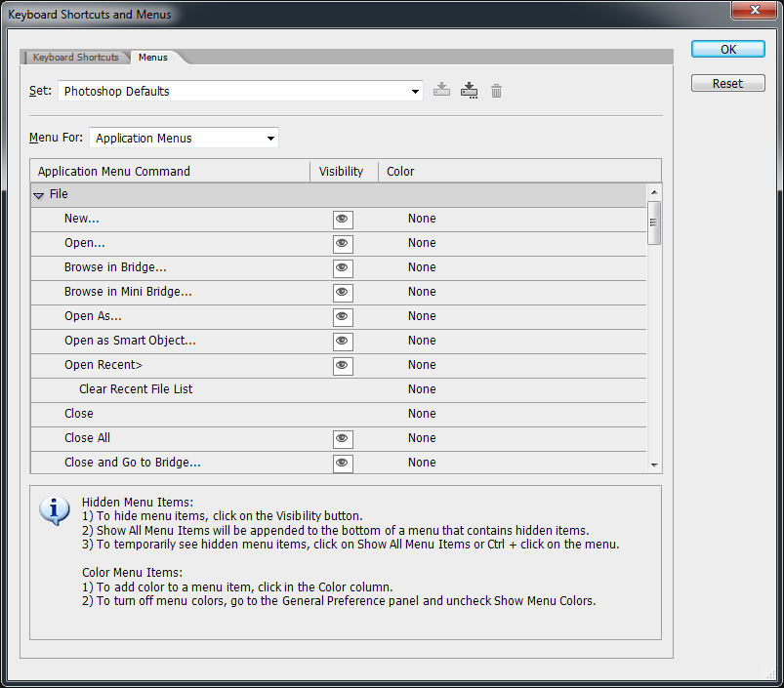The height and width of the screenshot is (688, 784).
Task: Select the Browse in Mini Bridge... command
Action: point(339,293)
